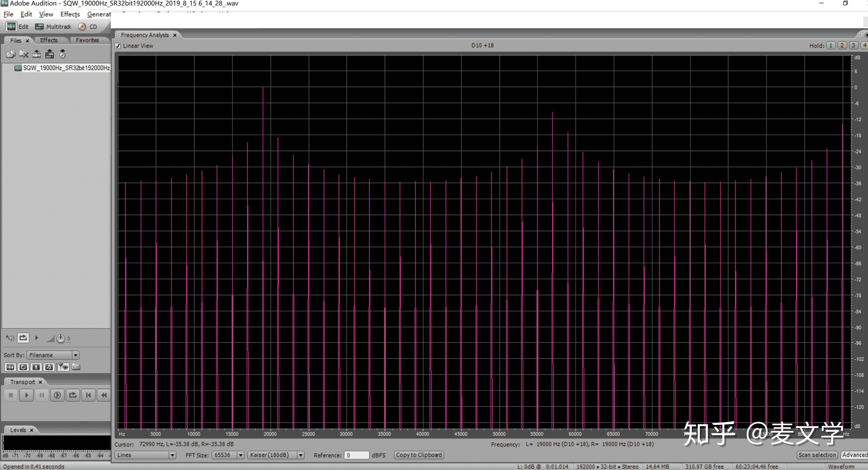Viewport: 868px width, 470px height.
Task: Click the Import File folder icon
Action: tap(11, 54)
